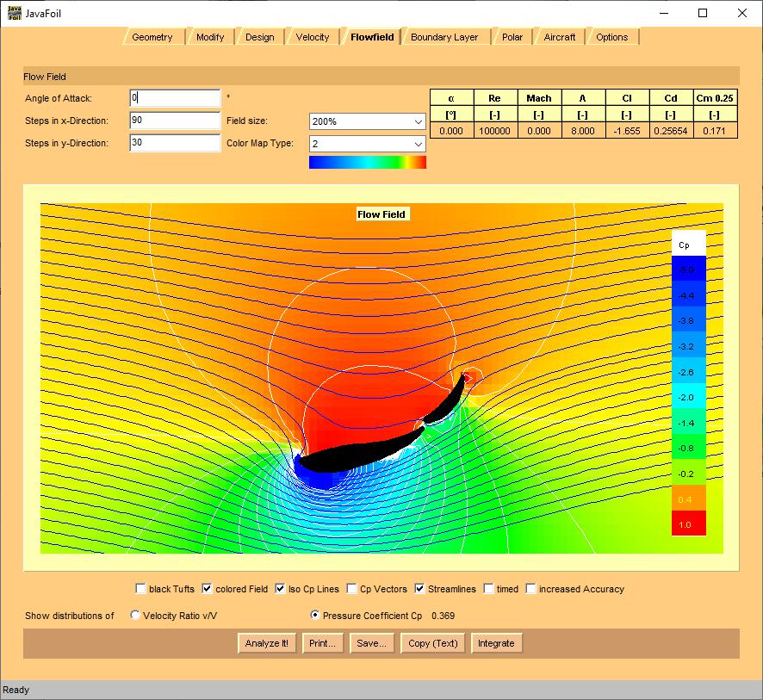763x700 pixels.
Task: Enable the black Tufts checkbox
Action: click(x=140, y=589)
